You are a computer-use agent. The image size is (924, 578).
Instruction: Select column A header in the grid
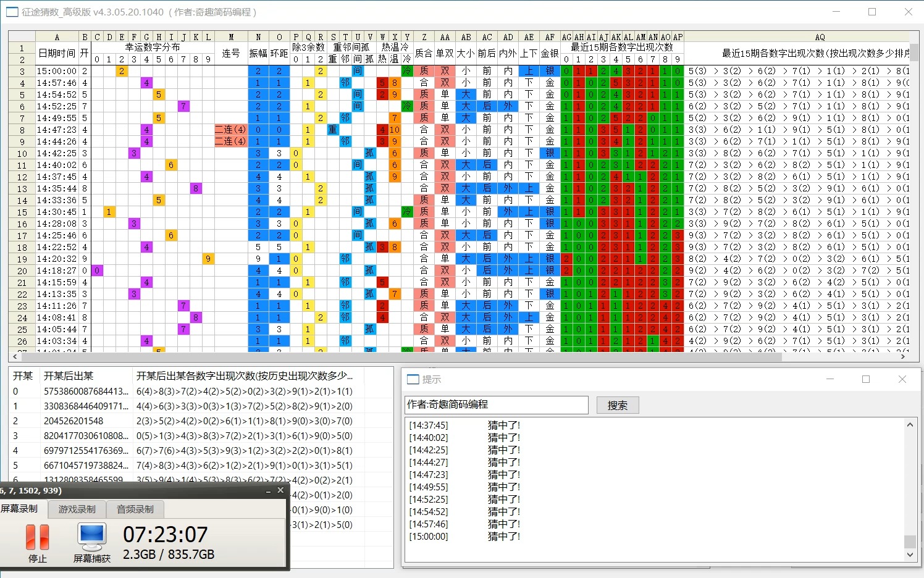(x=57, y=37)
